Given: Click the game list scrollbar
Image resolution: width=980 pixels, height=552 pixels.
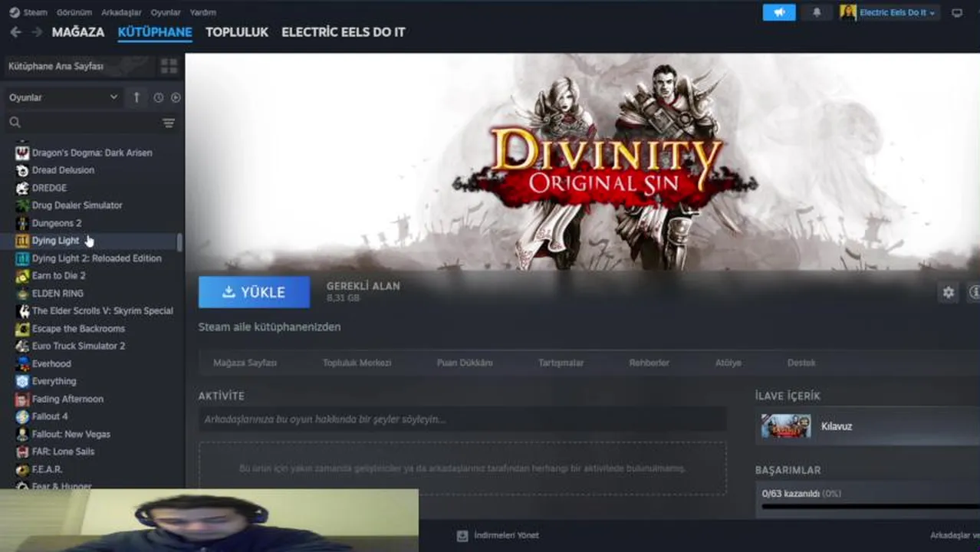Looking at the screenshot, I should pyautogui.click(x=179, y=242).
